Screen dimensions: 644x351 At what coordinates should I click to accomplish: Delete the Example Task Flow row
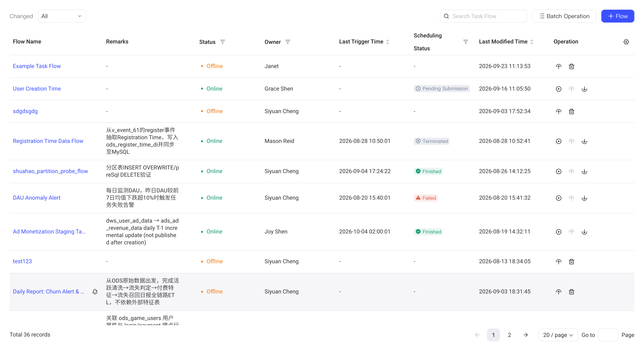tap(572, 66)
